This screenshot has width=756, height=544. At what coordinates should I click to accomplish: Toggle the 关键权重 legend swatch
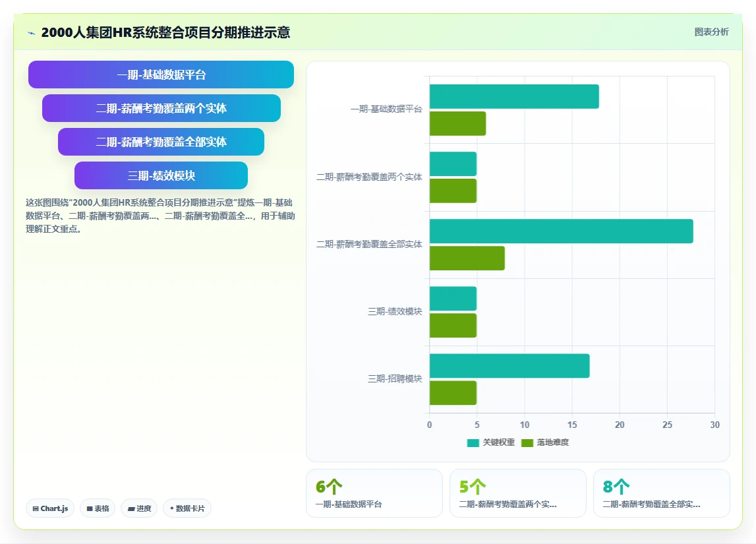(473, 442)
